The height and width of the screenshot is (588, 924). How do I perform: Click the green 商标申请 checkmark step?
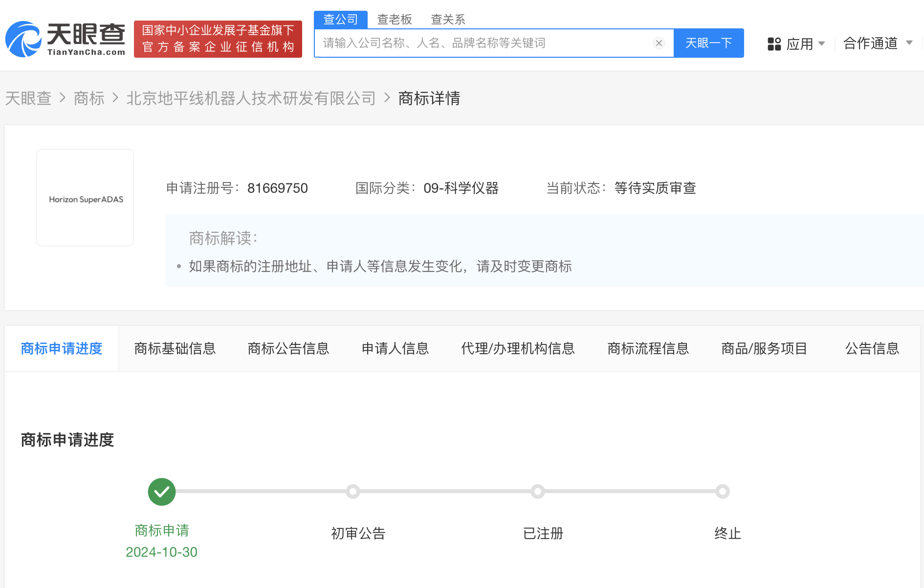pyautogui.click(x=162, y=492)
